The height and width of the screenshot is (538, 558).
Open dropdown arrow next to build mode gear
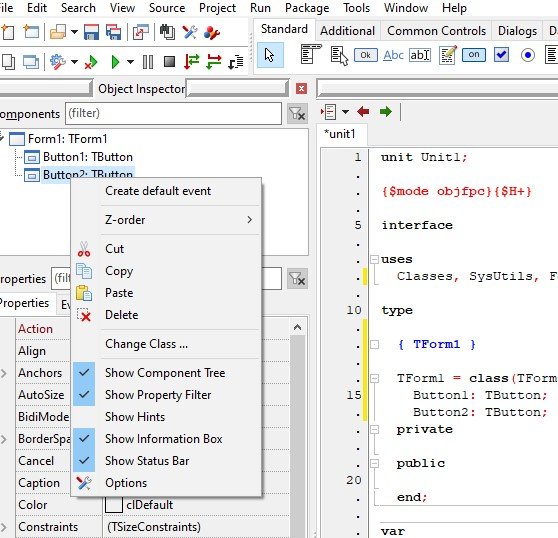(x=74, y=62)
